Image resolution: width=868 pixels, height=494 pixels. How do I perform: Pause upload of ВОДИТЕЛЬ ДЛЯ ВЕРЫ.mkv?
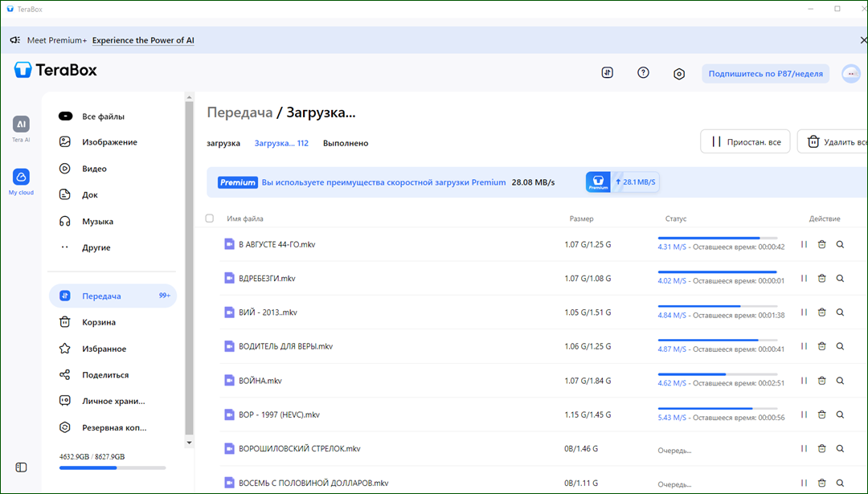coord(804,346)
